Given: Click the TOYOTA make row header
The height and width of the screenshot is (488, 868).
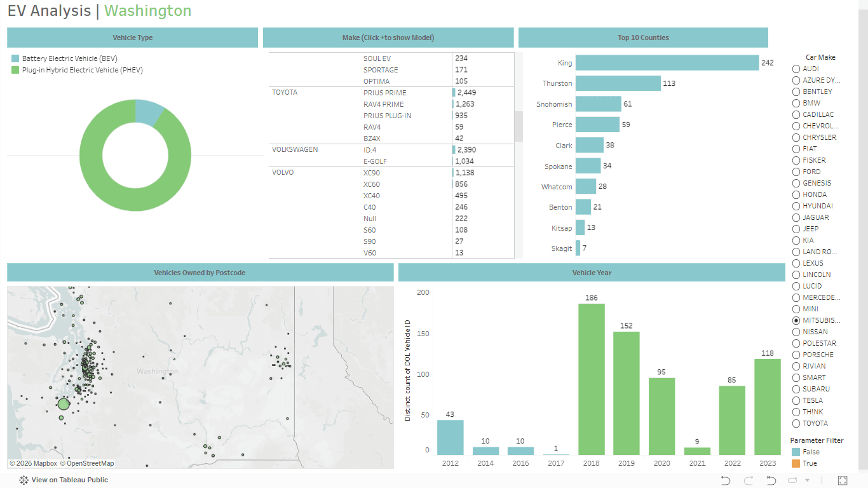Looking at the screenshot, I should click(285, 93).
